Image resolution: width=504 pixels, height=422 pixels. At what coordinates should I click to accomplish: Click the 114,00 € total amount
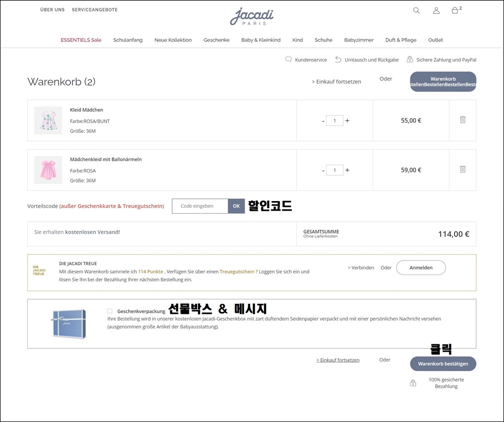pos(454,234)
